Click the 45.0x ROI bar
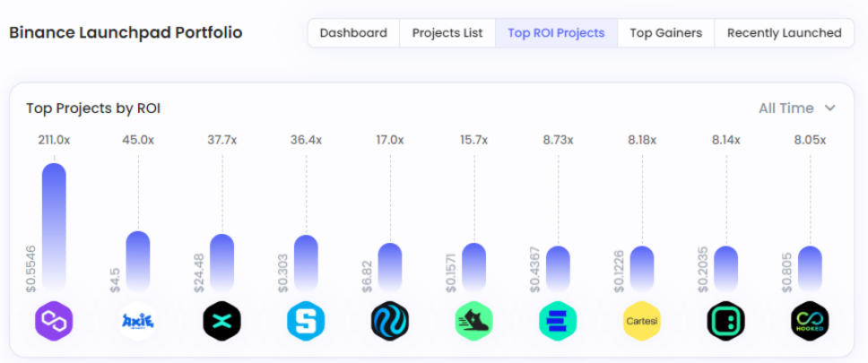 click(x=138, y=260)
